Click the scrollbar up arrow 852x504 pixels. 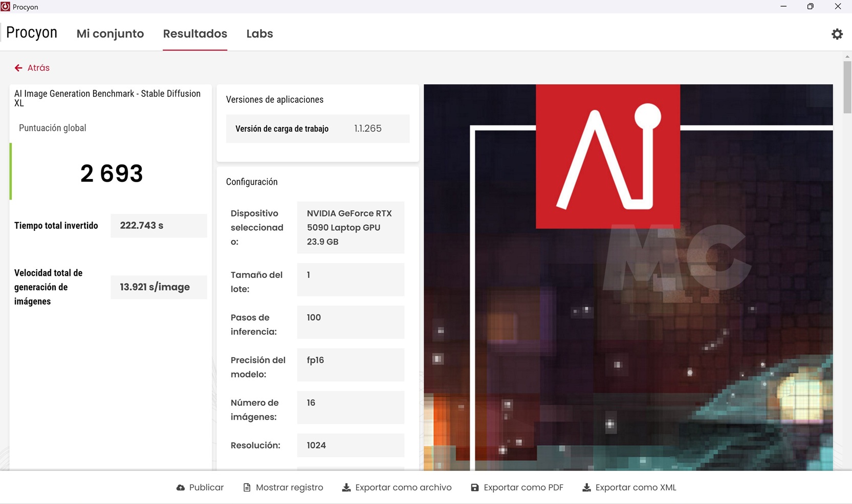pyautogui.click(x=847, y=56)
